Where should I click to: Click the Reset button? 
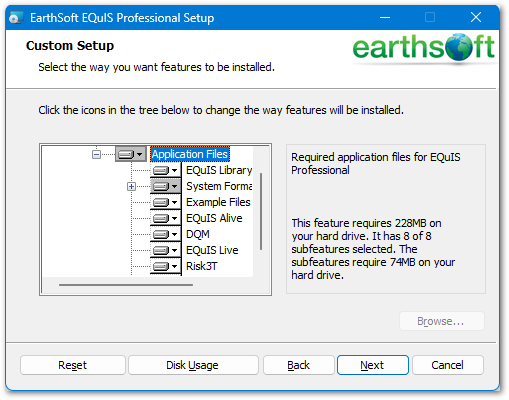[x=73, y=365]
